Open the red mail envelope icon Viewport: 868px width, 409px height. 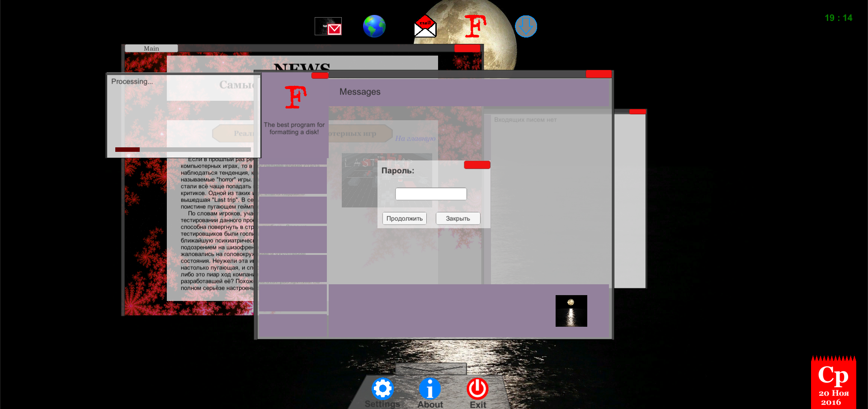coord(425,26)
